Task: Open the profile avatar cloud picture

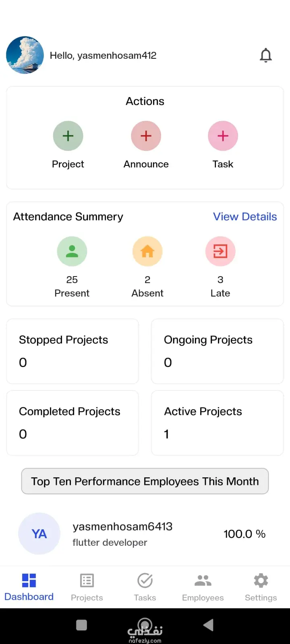Action: point(25,55)
